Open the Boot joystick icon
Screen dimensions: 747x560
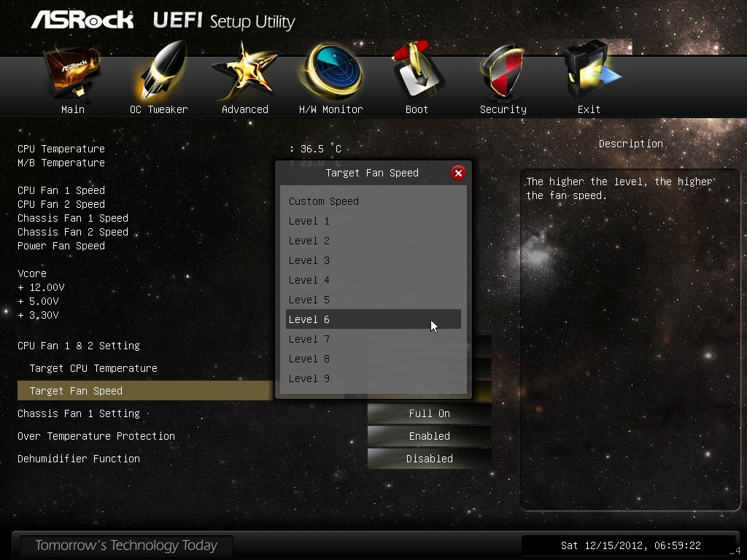click(417, 71)
